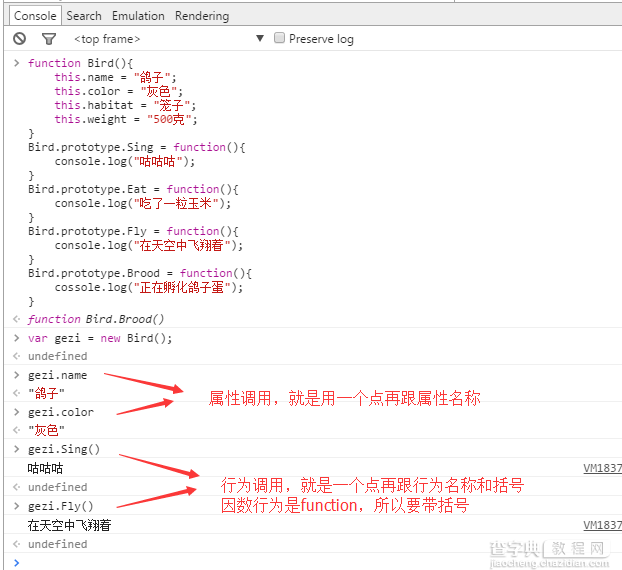Screen dimensions: 622x570
Task: Click the 咕咕咕 log output line
Action: tap(45, 468)
